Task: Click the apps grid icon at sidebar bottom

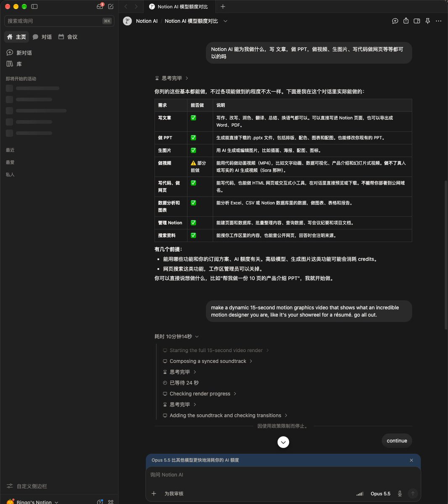Action: coord(111,502)
